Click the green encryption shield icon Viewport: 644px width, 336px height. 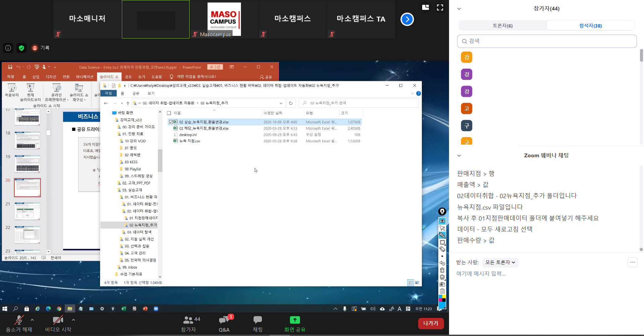click(x=21, y=48)
